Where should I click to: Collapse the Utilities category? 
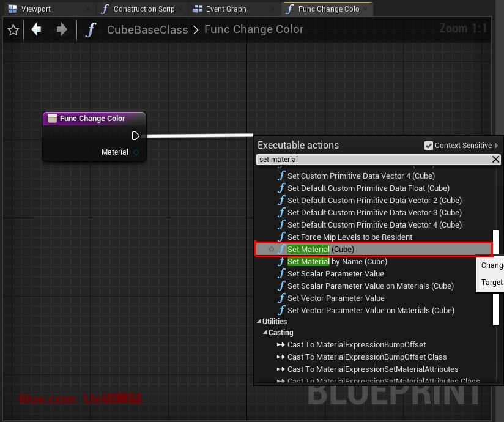coord(259,322)
